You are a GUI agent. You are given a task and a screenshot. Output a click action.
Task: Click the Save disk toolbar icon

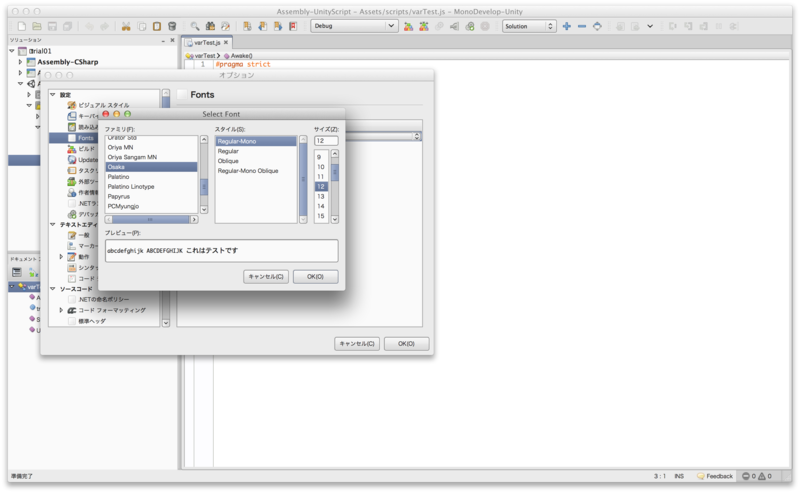point(52,26)
